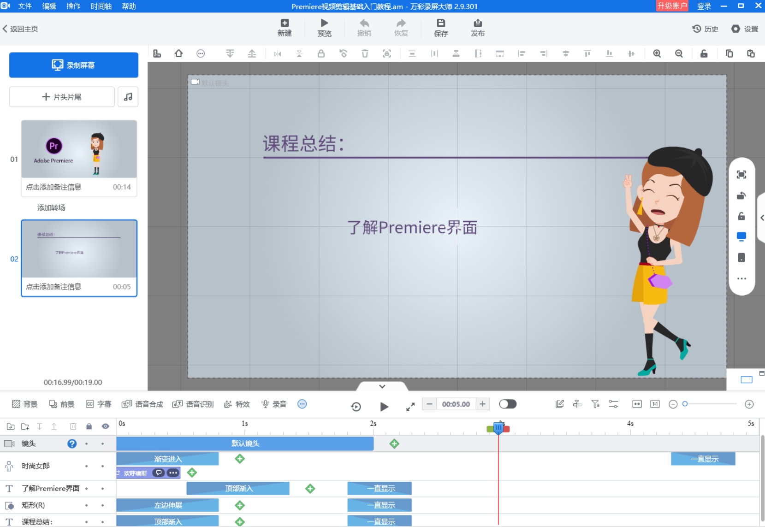Open the 历史 history panel

(x=705, y=29)
